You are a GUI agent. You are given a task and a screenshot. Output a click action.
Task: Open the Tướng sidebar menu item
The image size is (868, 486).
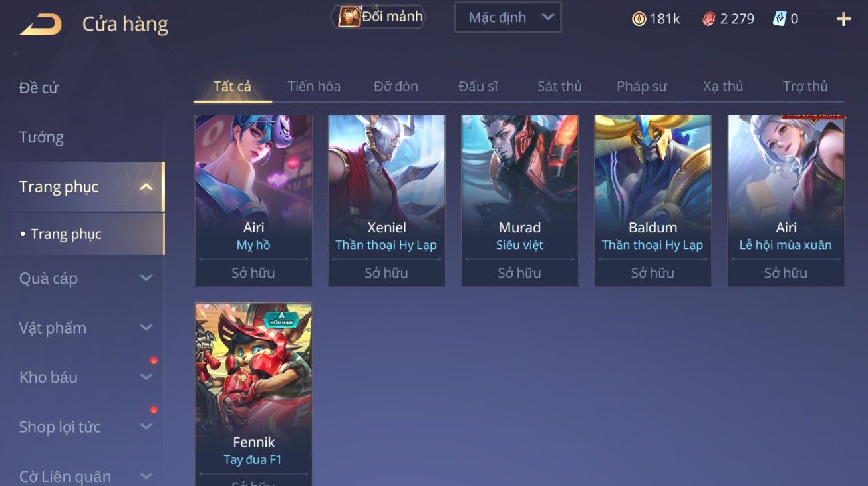click(x=41, y=138)
